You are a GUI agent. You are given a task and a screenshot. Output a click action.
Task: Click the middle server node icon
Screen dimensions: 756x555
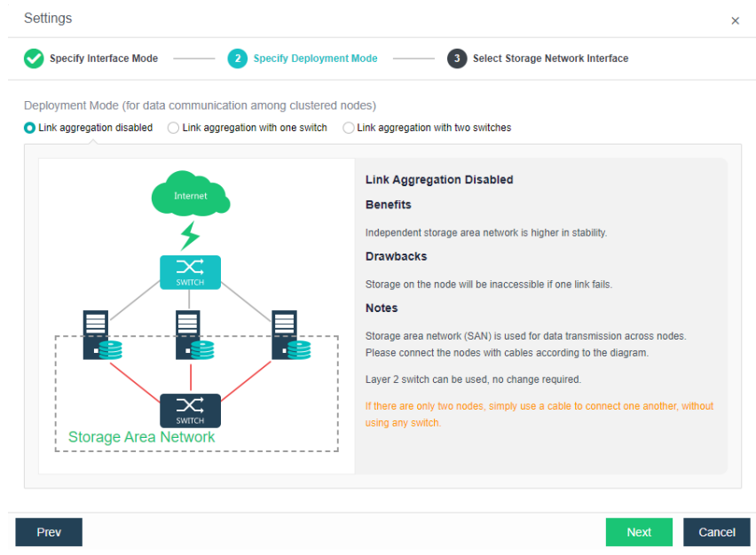[192, 335]
